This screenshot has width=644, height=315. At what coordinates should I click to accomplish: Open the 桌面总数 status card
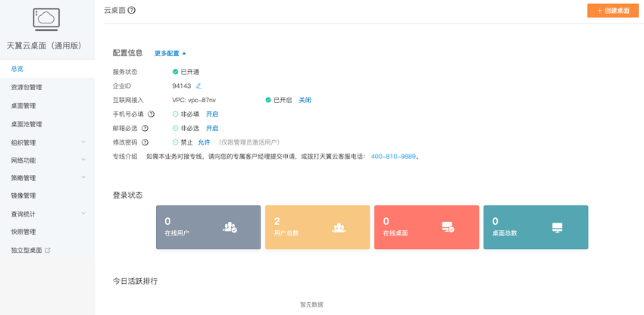pyautogui.click(x=536, y=227)
